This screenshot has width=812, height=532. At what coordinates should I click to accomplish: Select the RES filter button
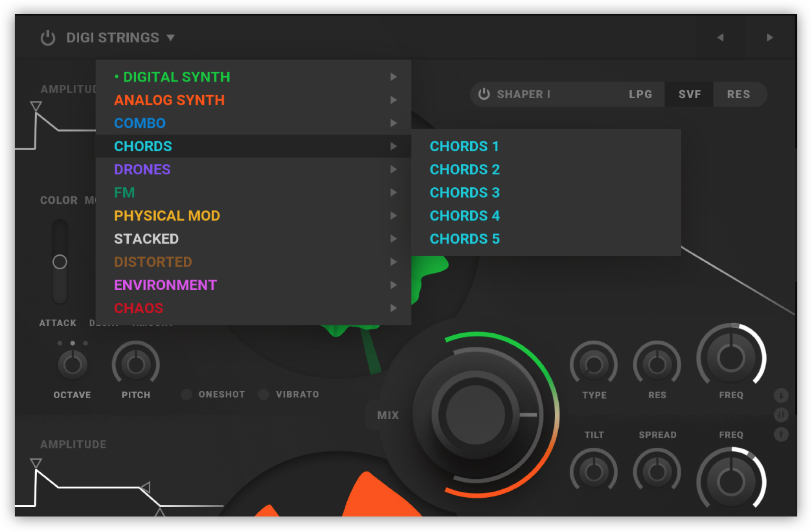click(x=738, y=94)
